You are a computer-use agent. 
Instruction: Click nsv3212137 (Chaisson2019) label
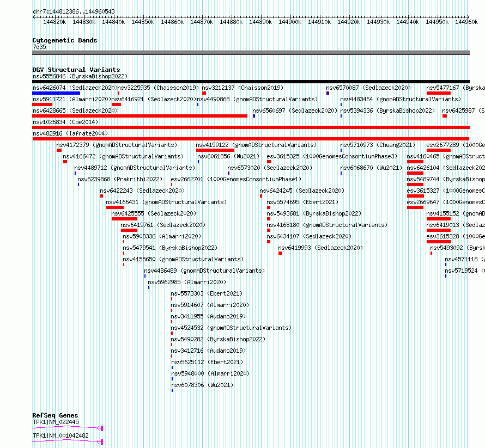[242, 88]
